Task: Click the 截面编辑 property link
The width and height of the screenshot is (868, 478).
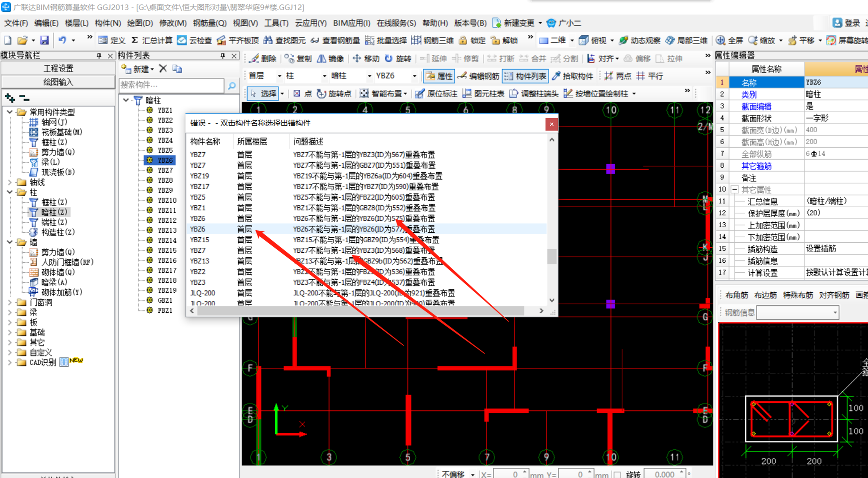Action: coord(756,106)
